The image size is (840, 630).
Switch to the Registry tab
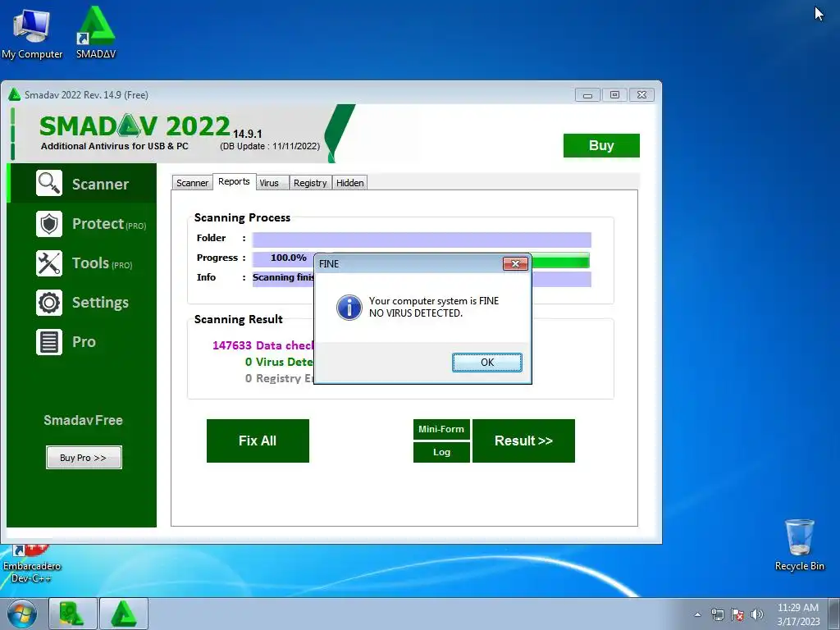point(310,183)
